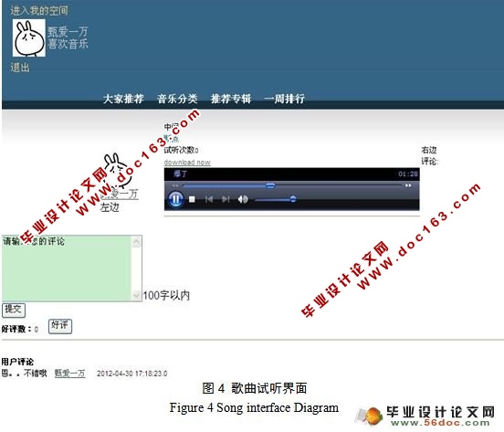This screenshot has height=432, width=504.
Task: Open the 一周排行 ranking page
Action: click(284, 99)
